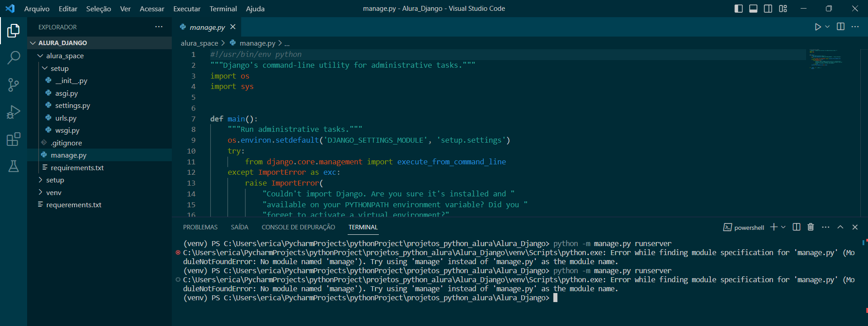
Task: Open the Ajuda menu
Action: [x=255, y=9]
